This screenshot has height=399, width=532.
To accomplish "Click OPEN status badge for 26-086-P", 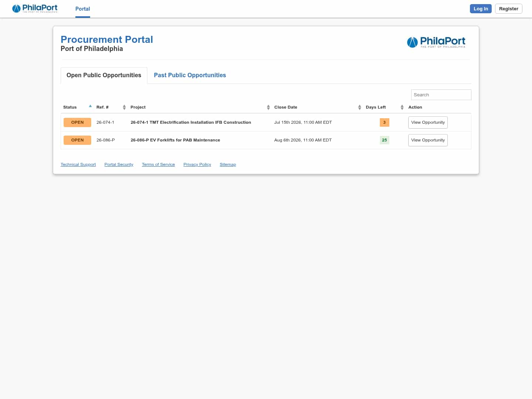I will (x=77, y=140).
